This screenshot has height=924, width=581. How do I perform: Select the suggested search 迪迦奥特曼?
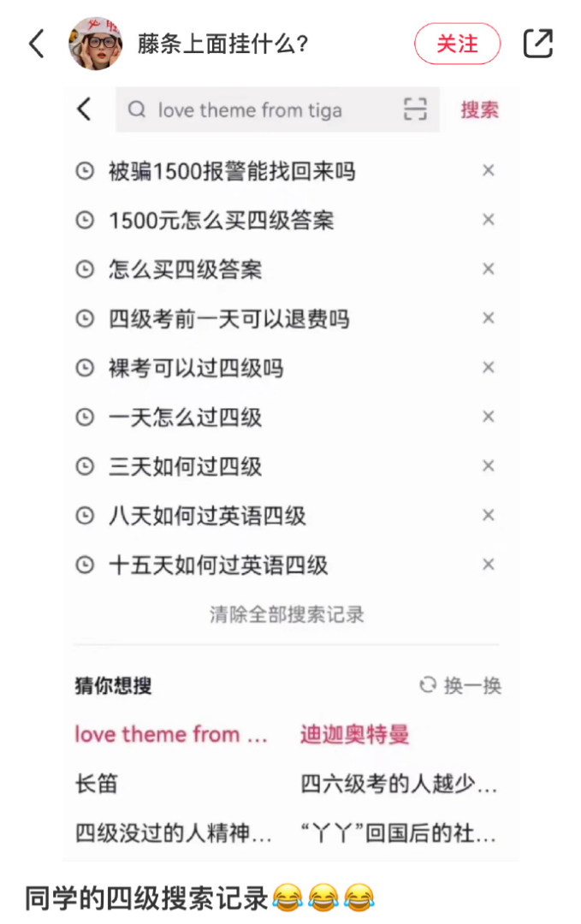pyautogui.click(x=355, y=734)
